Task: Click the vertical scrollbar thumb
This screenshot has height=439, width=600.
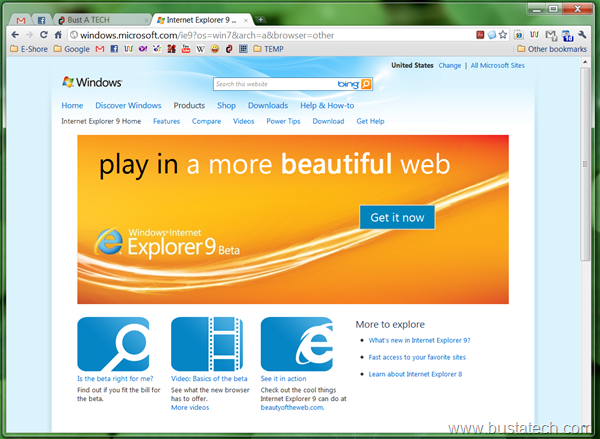Action: (585, 164)
